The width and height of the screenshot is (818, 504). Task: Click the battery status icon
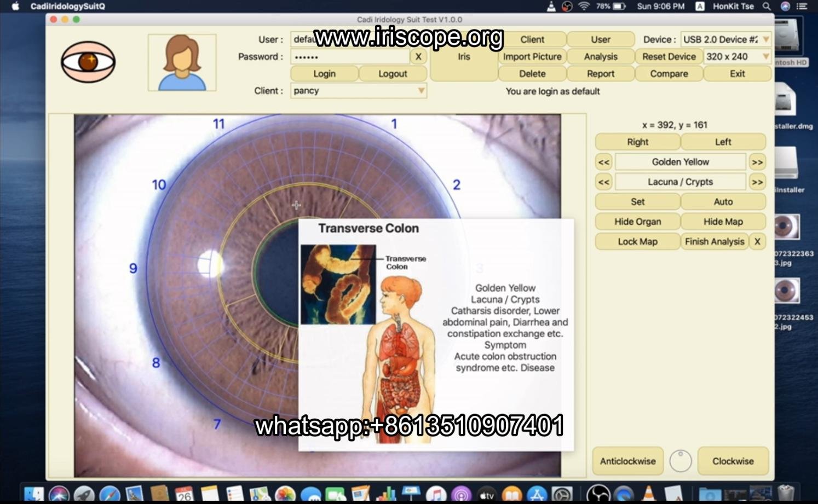pyautogui.click(x=619, y=6)
